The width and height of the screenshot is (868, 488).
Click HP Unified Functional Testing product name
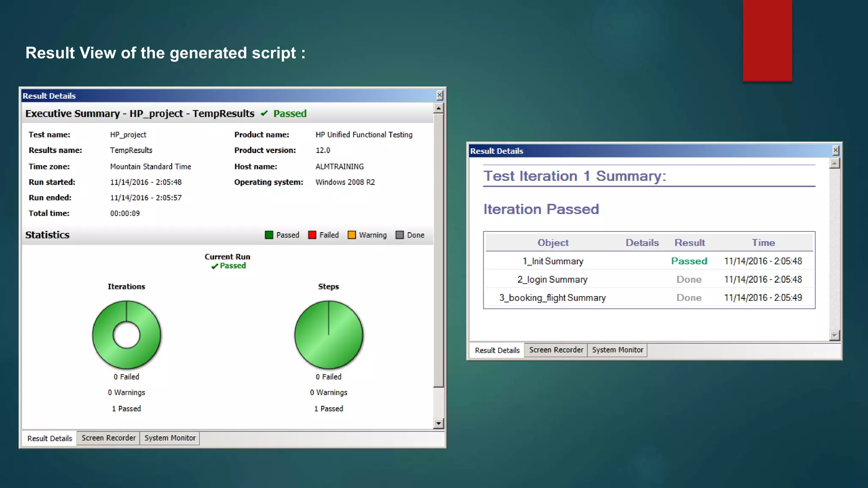pyautogui.click(x=364, y=135)
